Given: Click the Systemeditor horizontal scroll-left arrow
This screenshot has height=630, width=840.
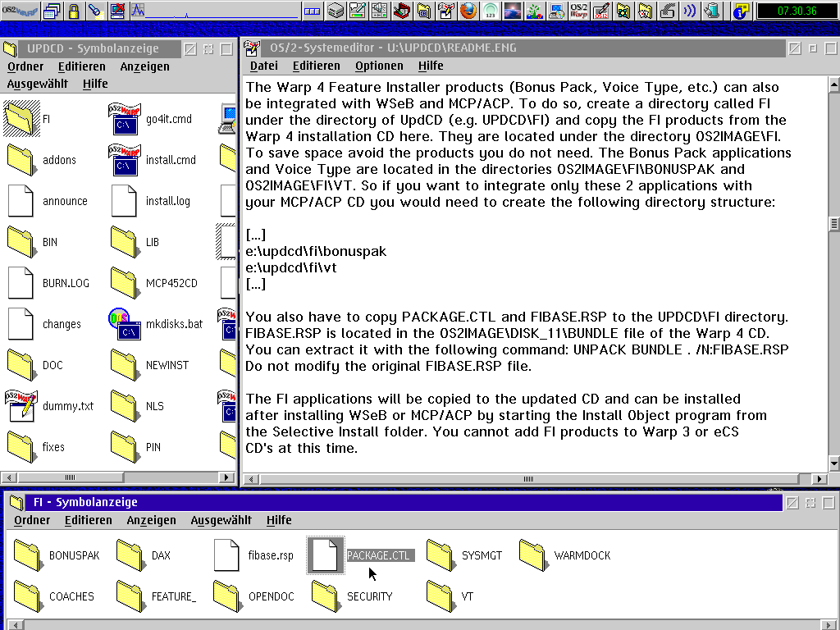Looking at the screenshot, I should (251, 479).
